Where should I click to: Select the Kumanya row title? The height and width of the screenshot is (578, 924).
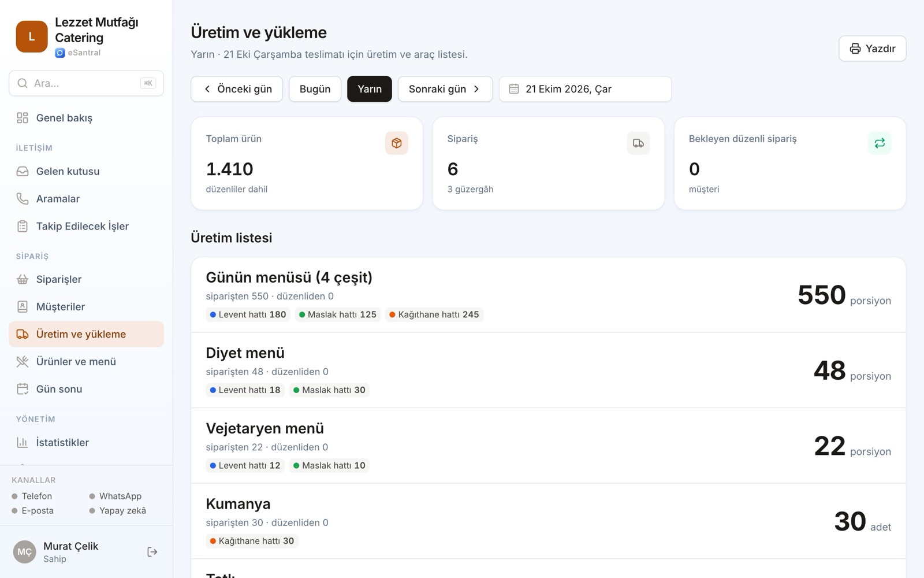(239, 504)
